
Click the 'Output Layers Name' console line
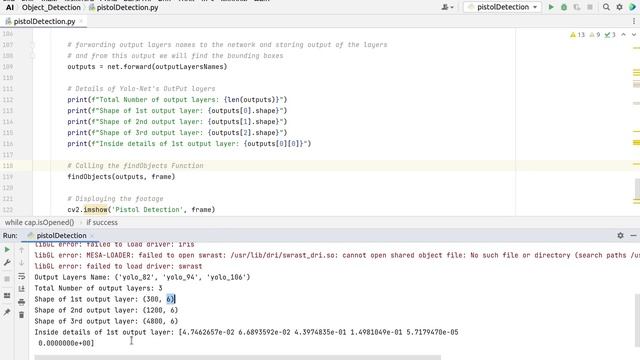pos(142,277)
